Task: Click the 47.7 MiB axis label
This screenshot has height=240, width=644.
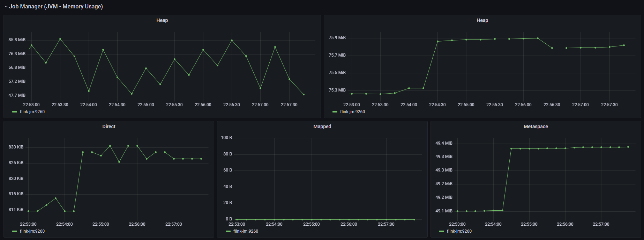Action: (17, 95)
